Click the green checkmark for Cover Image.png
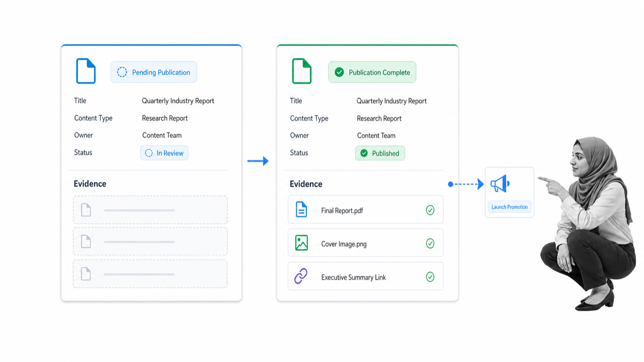The width and height of the screenshot is (644, 362). pyautogui.click(x=430, y=243)
